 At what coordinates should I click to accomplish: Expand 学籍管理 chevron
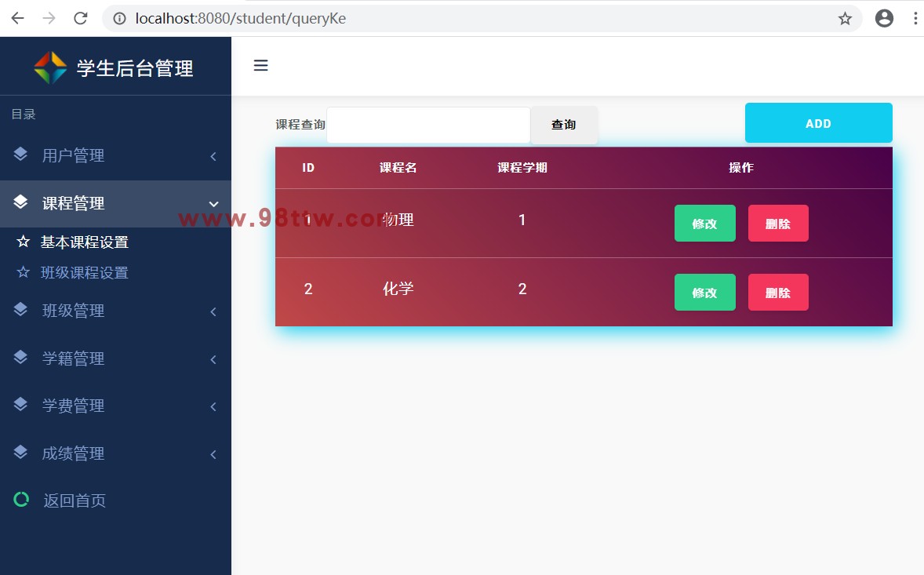tap(213, 359)
